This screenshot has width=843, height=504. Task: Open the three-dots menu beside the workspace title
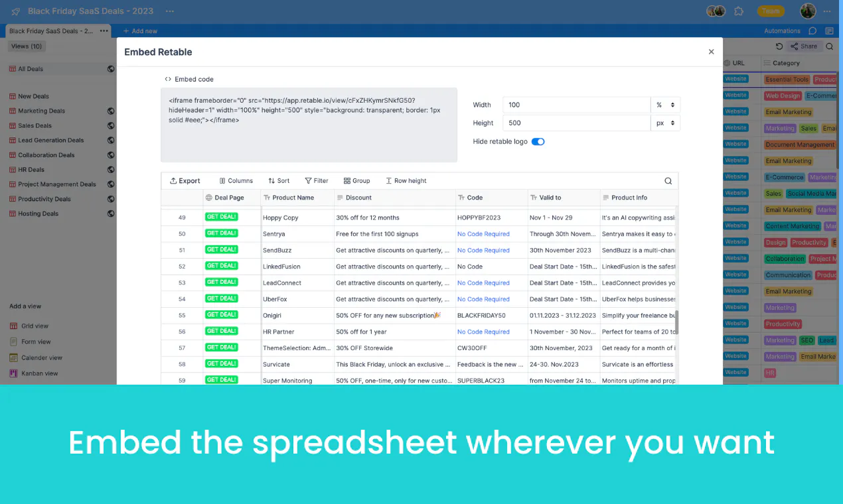(x=170, y=11)
